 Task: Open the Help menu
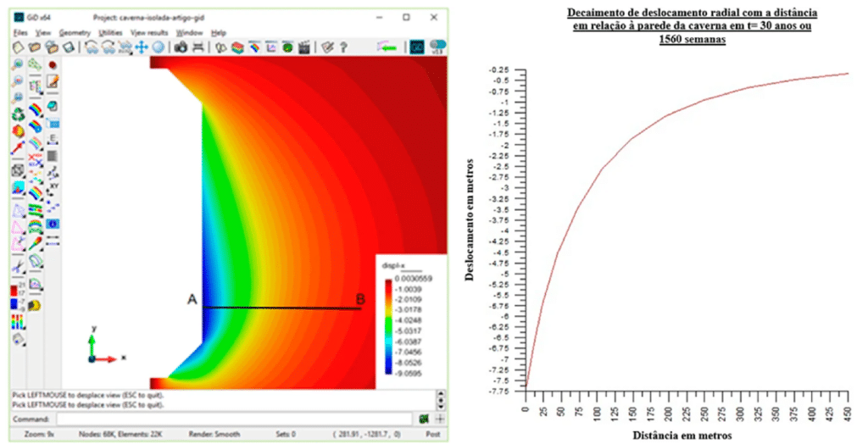(x=219, y=33)
